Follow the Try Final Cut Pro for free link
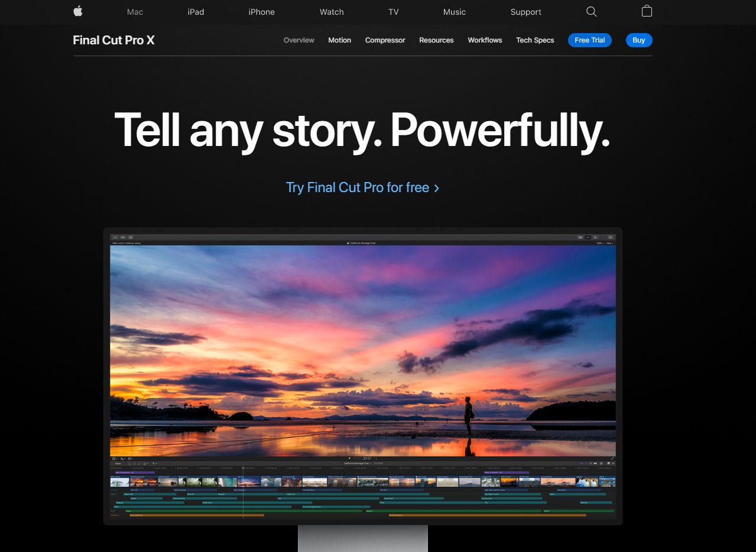Screen dimensions: 756x552 363,187
